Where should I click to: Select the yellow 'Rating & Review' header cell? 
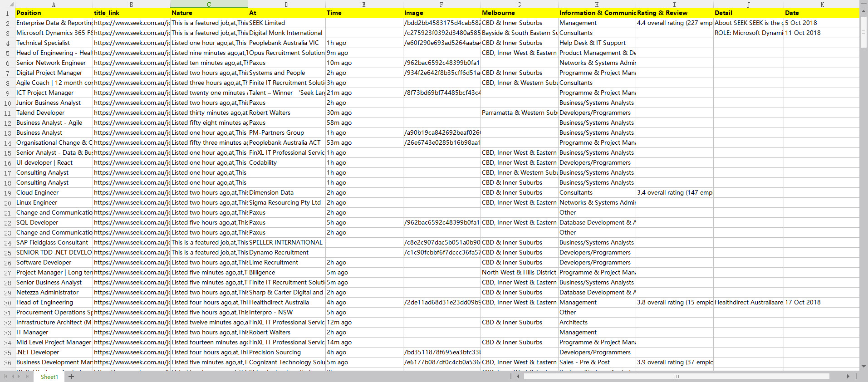674,13
